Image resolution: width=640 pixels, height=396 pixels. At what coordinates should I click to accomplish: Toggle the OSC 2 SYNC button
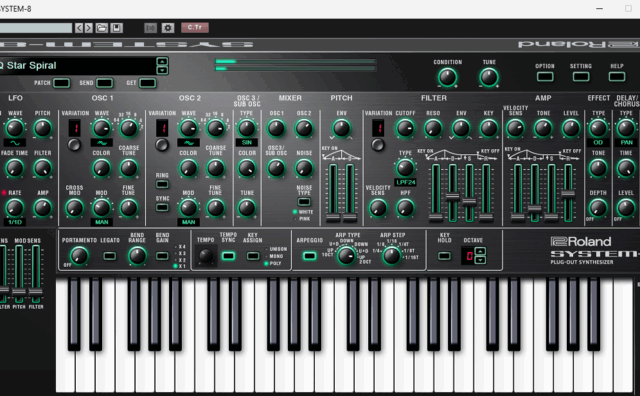click(162, 207)
